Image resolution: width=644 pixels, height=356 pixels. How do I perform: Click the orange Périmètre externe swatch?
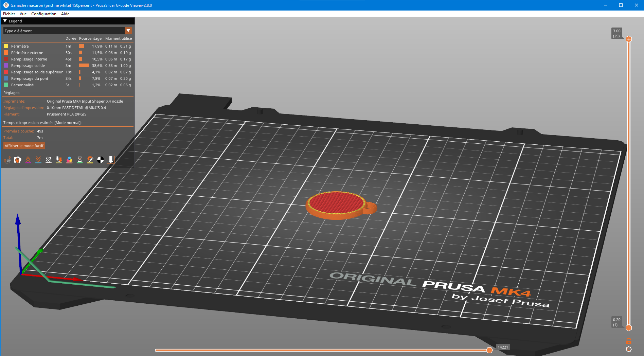click(x=6, y=53)
